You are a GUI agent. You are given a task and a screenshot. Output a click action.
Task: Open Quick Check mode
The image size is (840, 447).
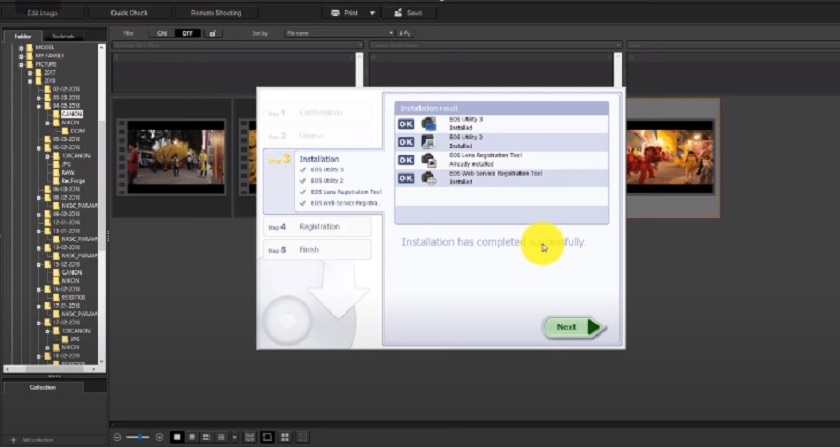(x=129, y=13)
